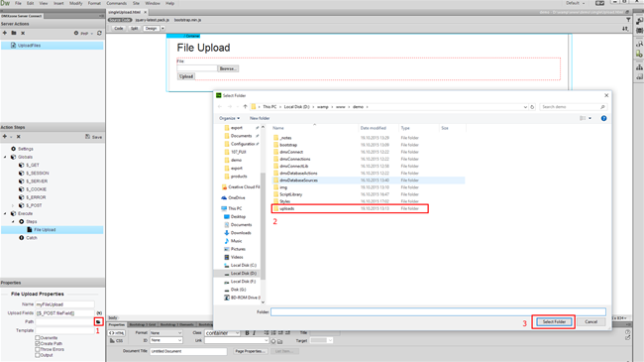644x362 pixels.
Task: Click the Template input field
Action: 64,330
